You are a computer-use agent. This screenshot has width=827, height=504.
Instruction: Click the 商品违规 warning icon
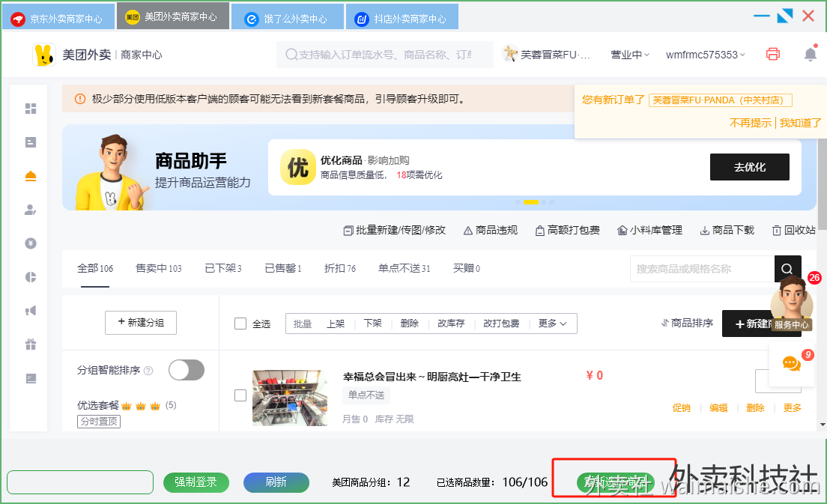tap(468, 231)
